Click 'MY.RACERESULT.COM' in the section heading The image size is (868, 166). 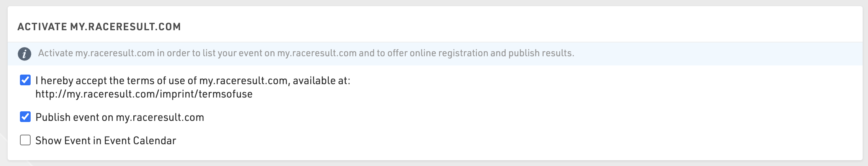click(125, 27)
